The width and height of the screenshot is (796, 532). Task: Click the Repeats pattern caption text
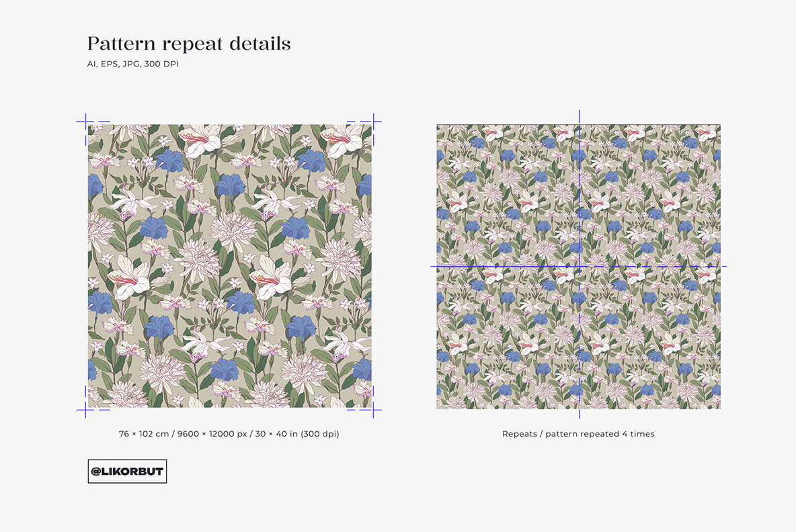coord(579,434)
